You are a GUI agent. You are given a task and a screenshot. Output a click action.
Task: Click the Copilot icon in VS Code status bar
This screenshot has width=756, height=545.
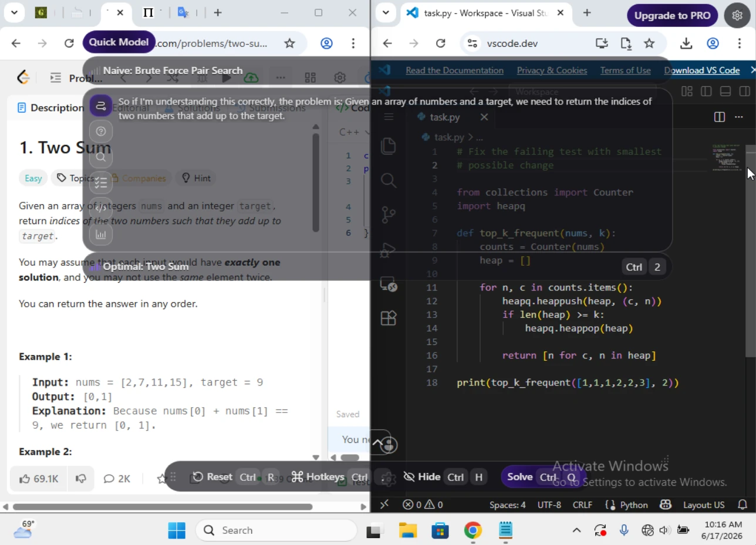(x=666, y=505)
